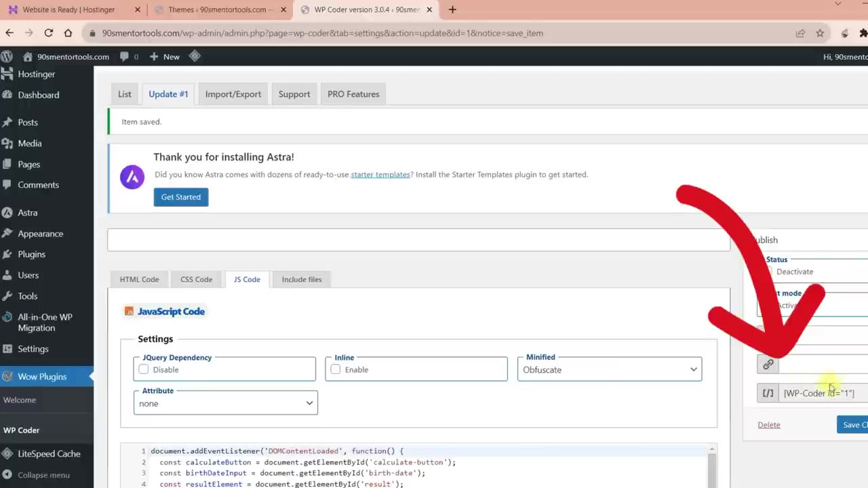The width and height of the screenshot is (868, 488).
Task: Reload the page with refresh icon
Action: (x=49, y=33)
